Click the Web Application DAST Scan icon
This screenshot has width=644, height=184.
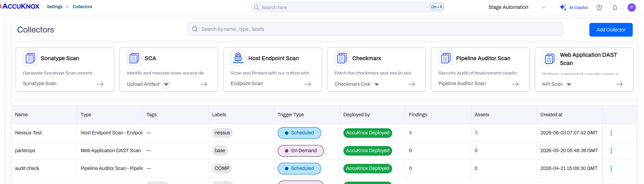coord(550,59)
